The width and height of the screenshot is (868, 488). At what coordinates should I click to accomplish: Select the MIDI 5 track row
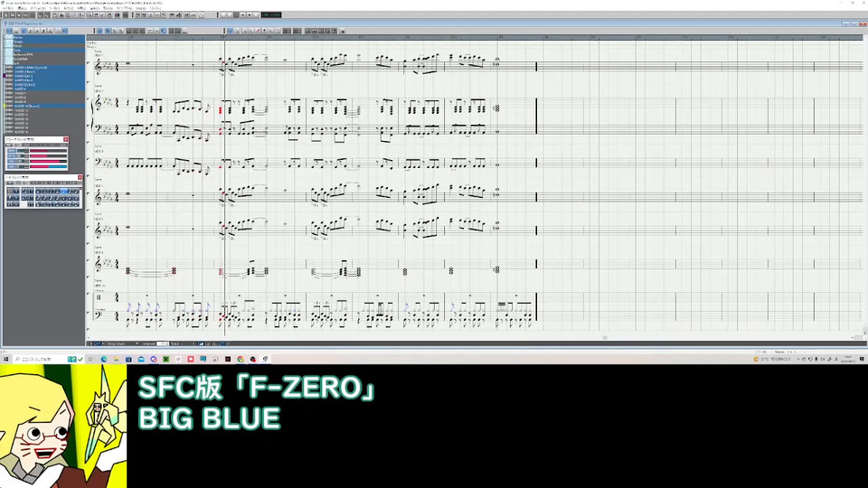[49, 85]
